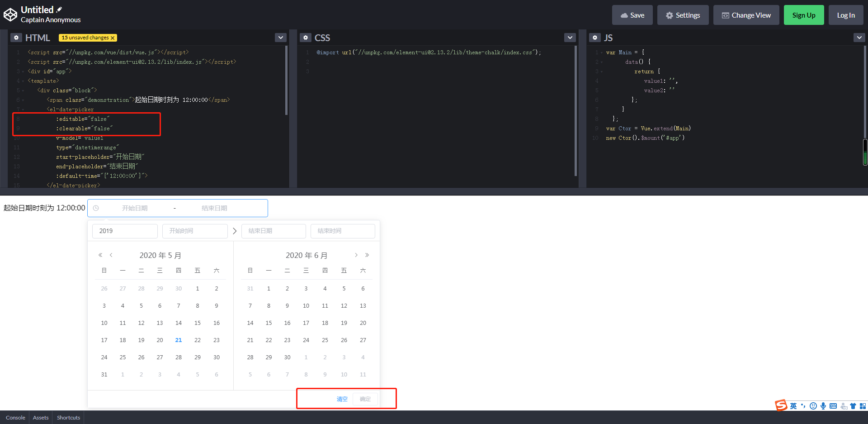Viewport: 868px width, 424px height.
Task: Click the microphone icon in the system tray
Action: tap(823, 406)
